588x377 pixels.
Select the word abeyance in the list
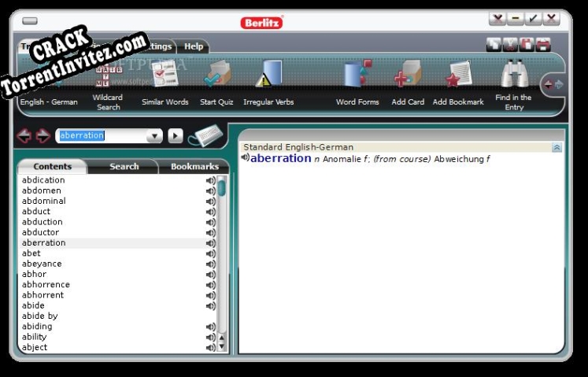[42, 264]
